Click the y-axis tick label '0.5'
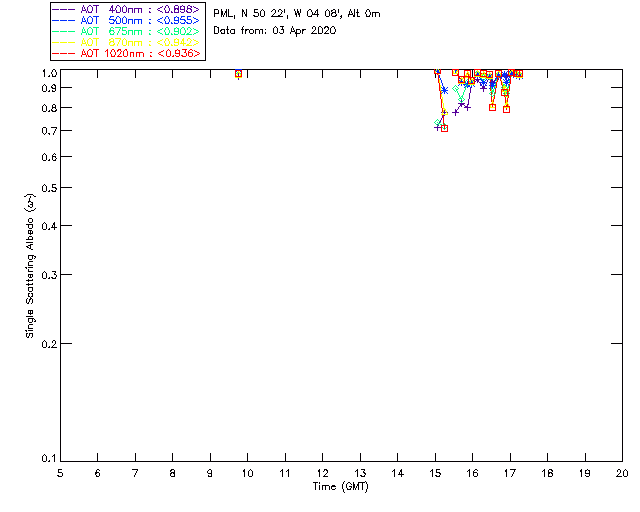 click(x=49, y=188)
